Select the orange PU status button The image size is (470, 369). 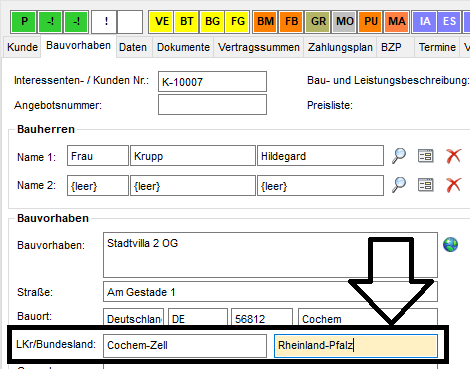point(370,22)
